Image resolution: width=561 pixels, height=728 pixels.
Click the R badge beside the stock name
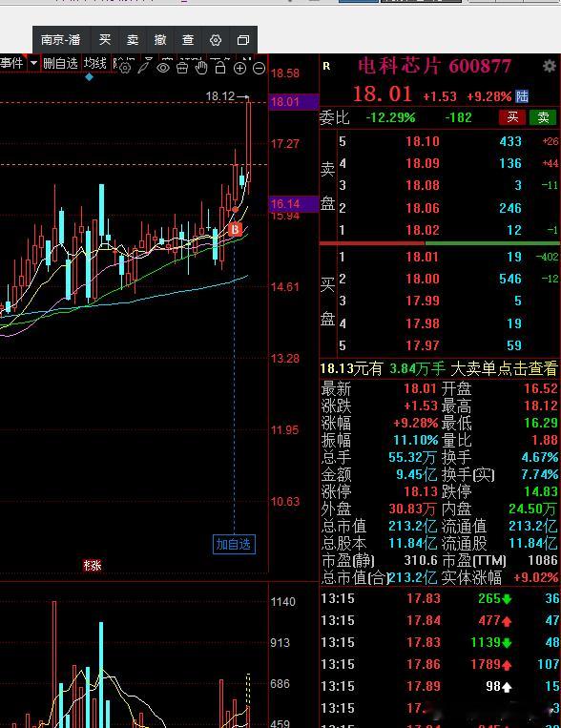[x=326, y=66]
